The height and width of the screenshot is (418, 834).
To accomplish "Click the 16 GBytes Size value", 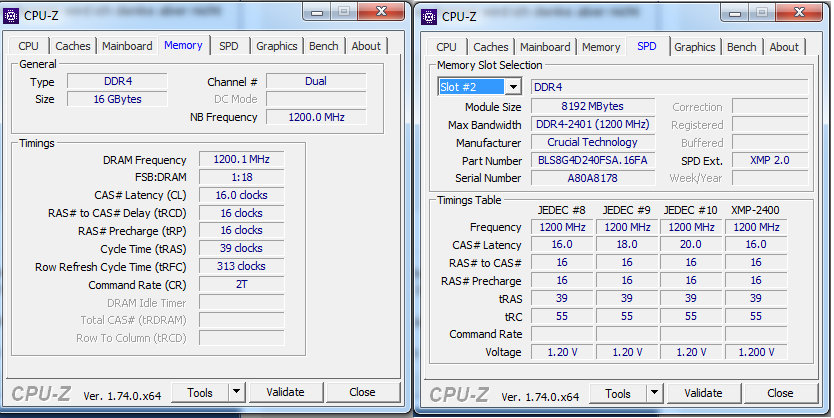I will click(118, 99).
